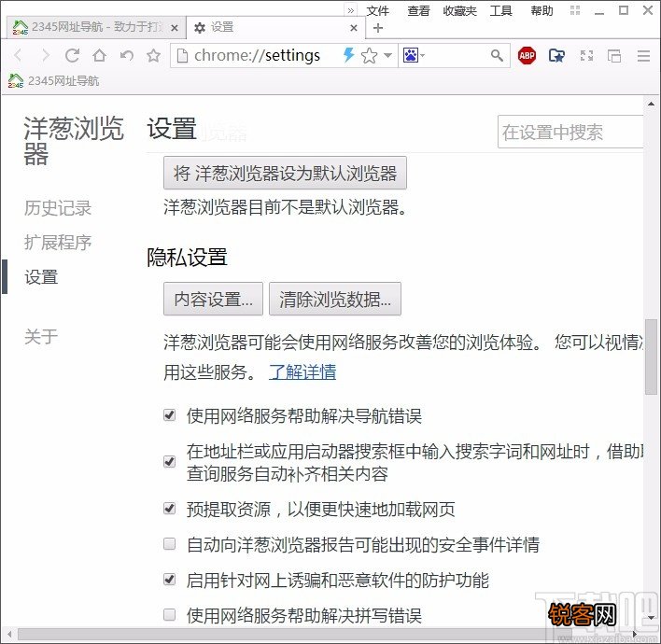Uncheck 使用网络服务帮助解决导航错误
This screenshot has width=661, height=644.
[x=170, y=415]
